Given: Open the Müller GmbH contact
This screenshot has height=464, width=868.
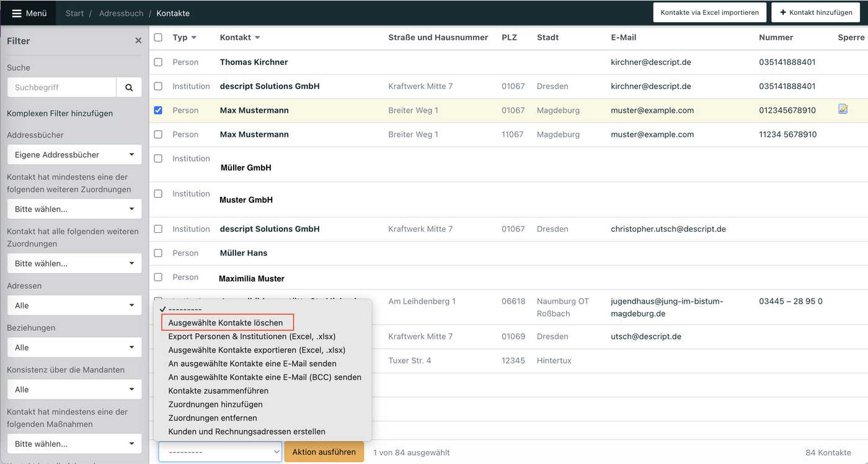Looking at the screenshot, I should click(246, 168).
